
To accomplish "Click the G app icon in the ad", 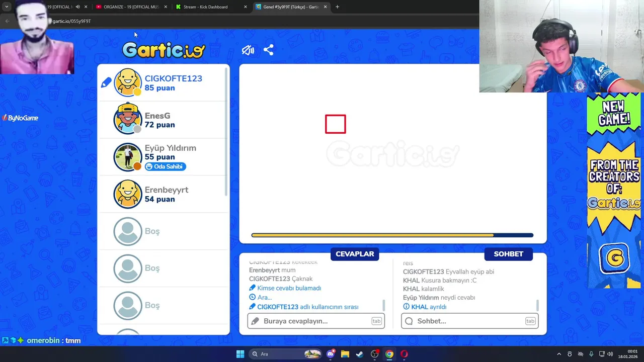I will pos(614,258).
